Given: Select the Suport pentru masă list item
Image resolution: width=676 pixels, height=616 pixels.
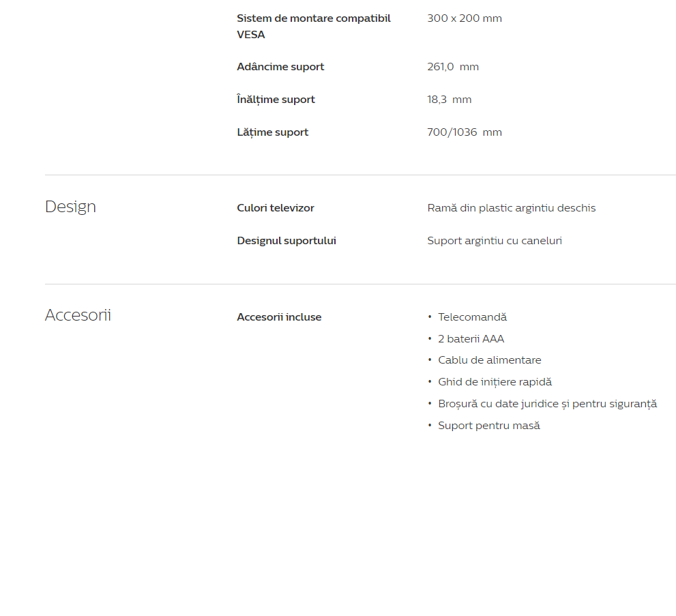Looking at the screenshot, I should (488, 426).
